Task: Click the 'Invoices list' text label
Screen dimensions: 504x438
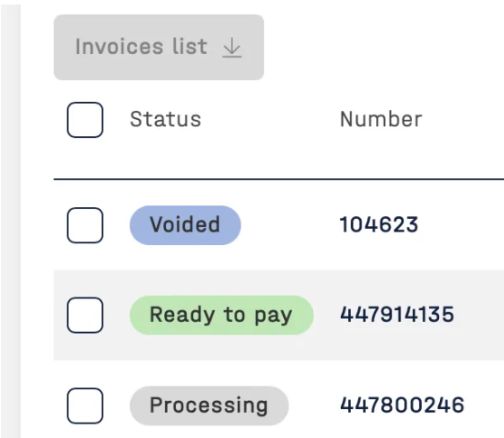Action: click(x=142, y=47)
